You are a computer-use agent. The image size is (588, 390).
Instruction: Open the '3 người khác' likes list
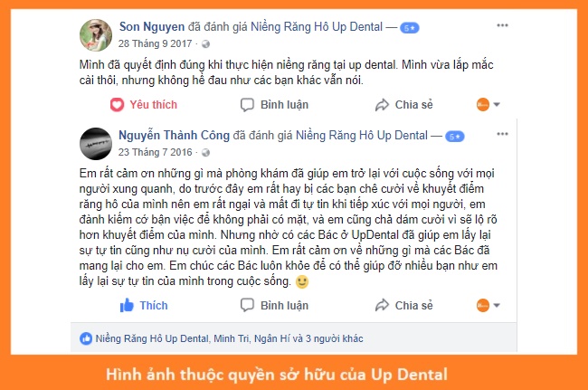pos(334,338)
